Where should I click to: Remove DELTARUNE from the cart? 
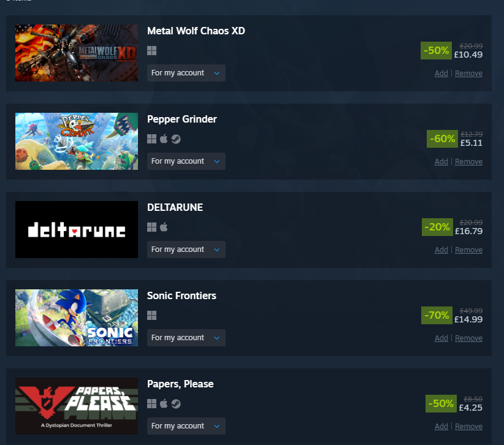[468, 249]
